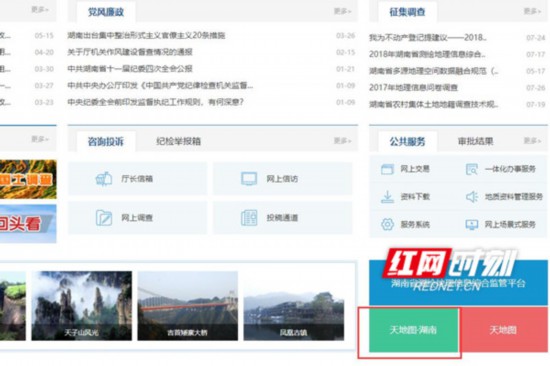The height and width of the screenshot is (366, 550).
Task: Click 更多 in the 党风廉政 panel header
Action: [x=342, y=11]
